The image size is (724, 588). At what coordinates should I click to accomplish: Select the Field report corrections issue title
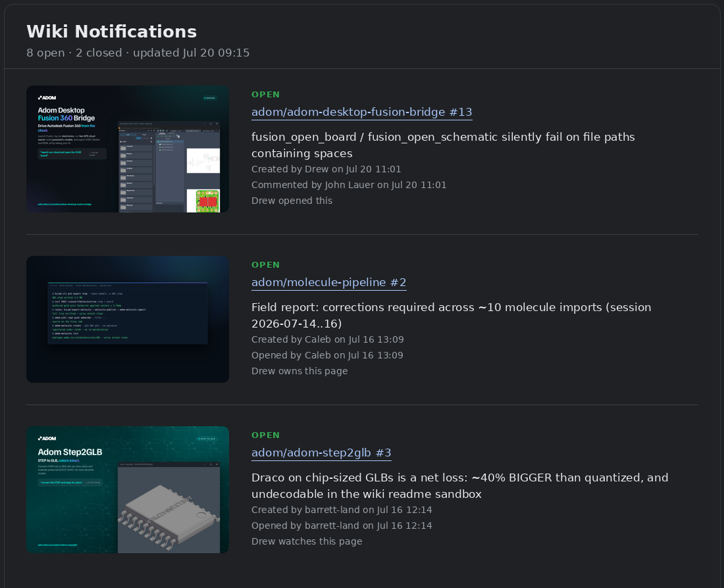click(451, 316)
